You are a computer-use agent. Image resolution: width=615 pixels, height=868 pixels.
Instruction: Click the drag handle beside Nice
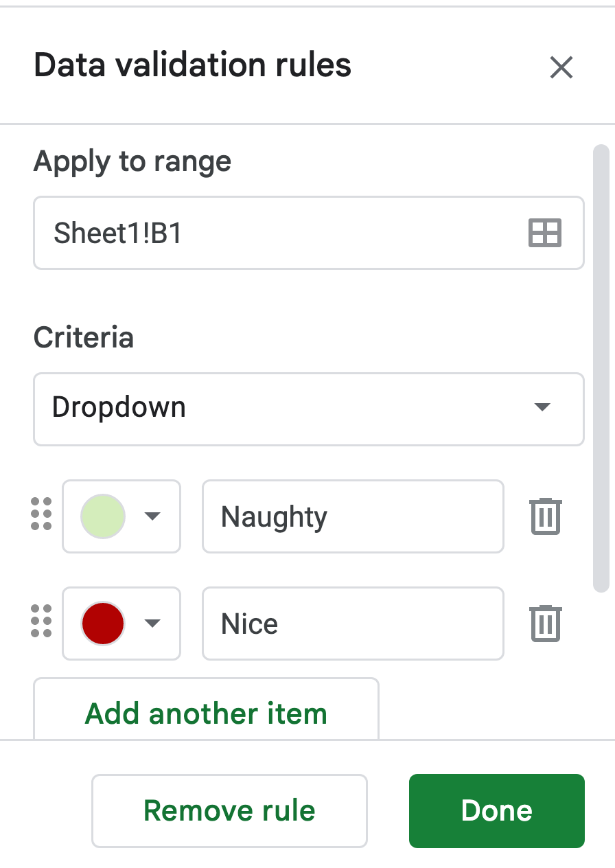42,621
